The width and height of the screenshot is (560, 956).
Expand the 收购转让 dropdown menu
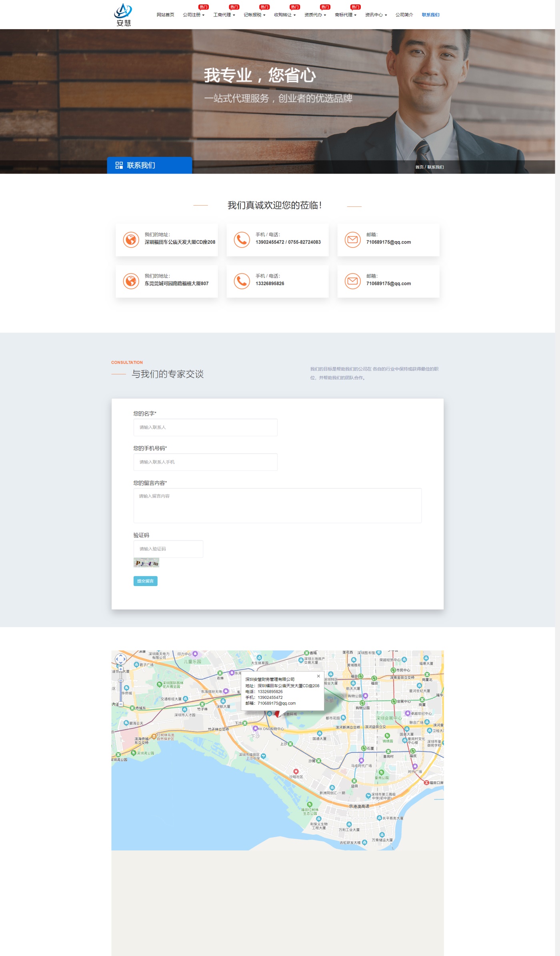[285, 15]
